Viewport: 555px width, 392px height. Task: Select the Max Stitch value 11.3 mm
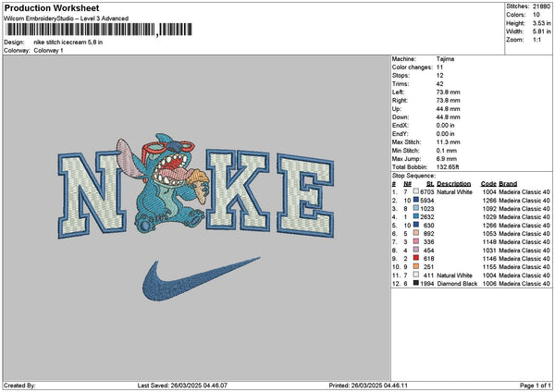pyautogui.click(x=448, y=142)
